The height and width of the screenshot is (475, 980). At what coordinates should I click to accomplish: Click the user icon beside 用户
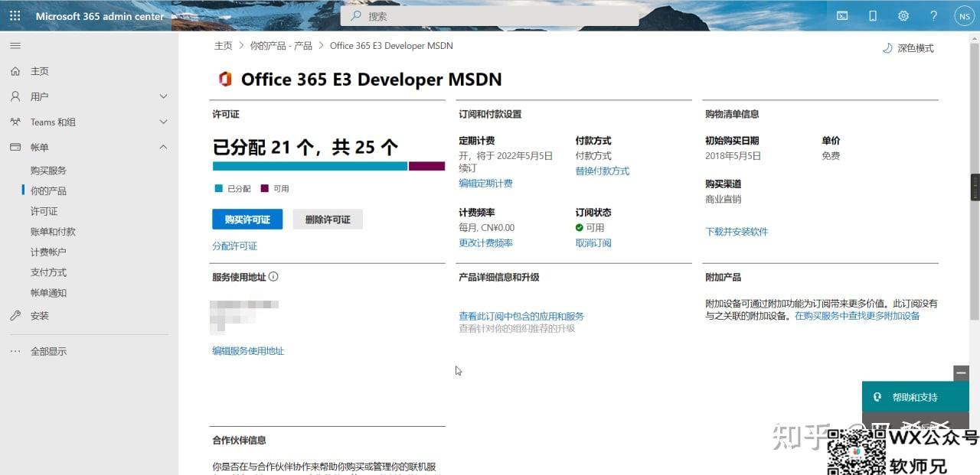click(15, 96)
